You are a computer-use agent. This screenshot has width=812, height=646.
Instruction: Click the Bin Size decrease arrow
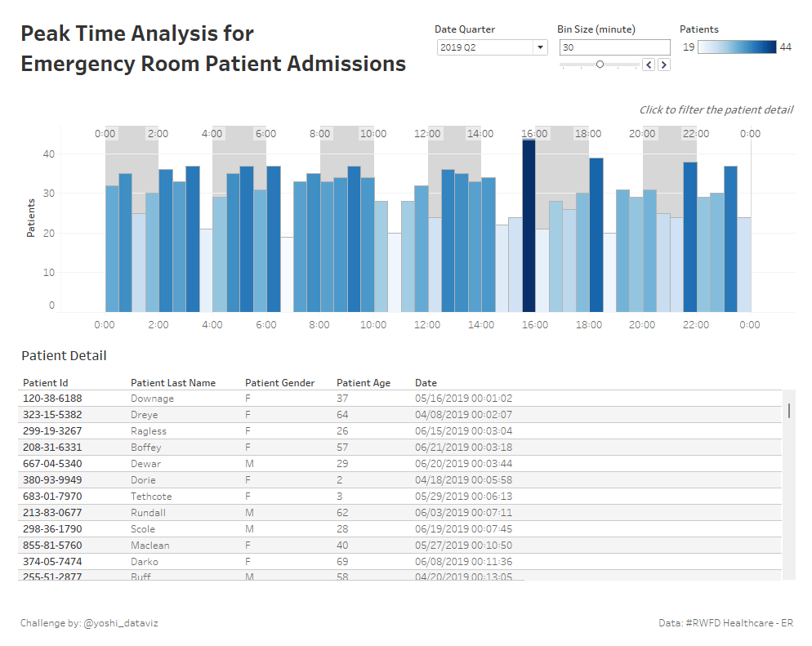(x=649, y=65)
